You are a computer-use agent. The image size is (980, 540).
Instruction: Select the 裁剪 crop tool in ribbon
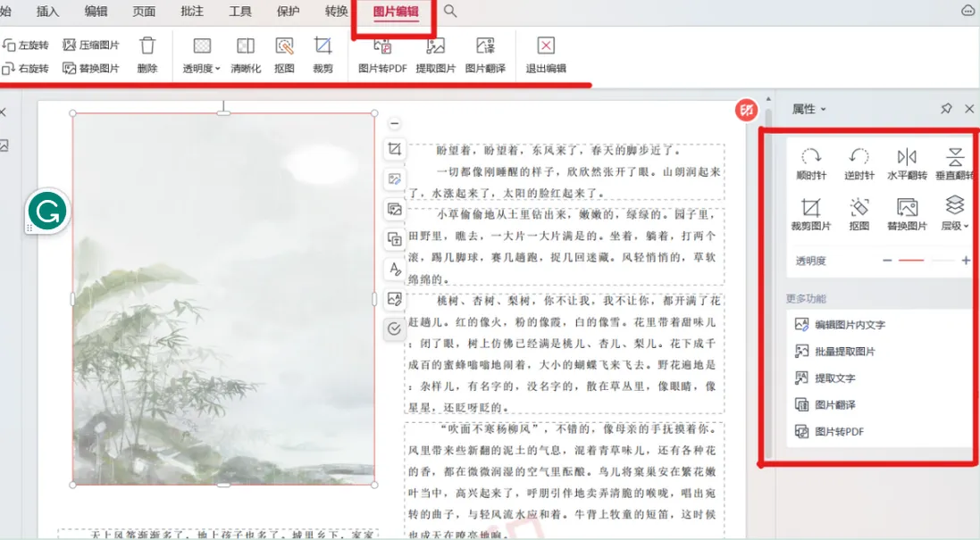pos(322,46)
